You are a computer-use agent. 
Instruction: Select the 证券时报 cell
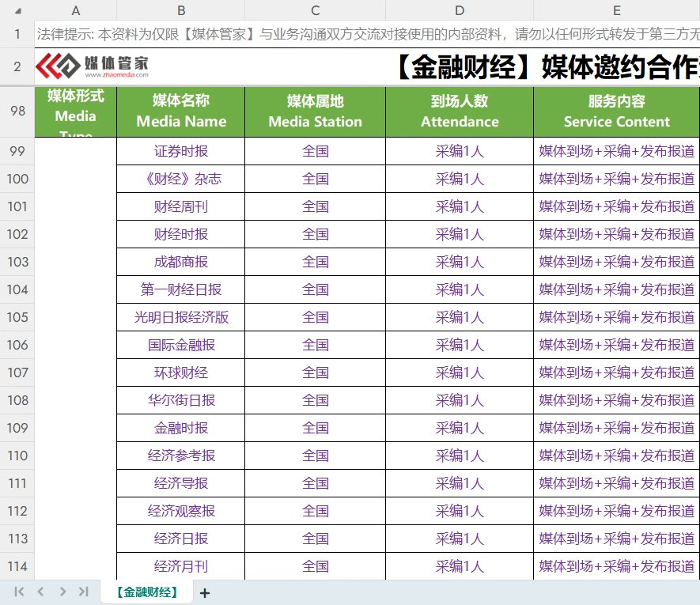pos(181,151)
